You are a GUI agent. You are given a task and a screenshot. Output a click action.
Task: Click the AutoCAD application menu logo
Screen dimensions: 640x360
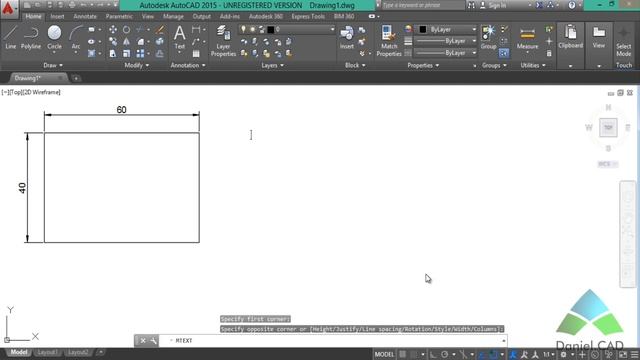9,8
